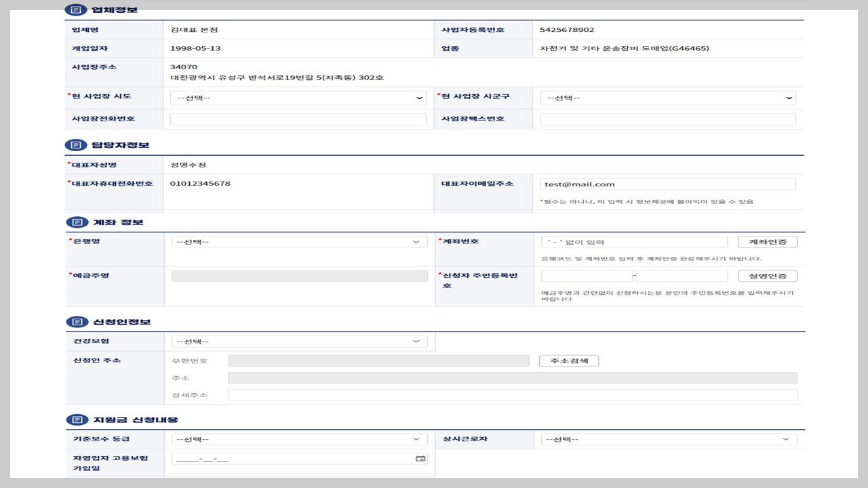Image resolution: width=868 pixels, height=488 pixels.
Task: Open the 건강보험 dropdown
Action: coord(300,342)
